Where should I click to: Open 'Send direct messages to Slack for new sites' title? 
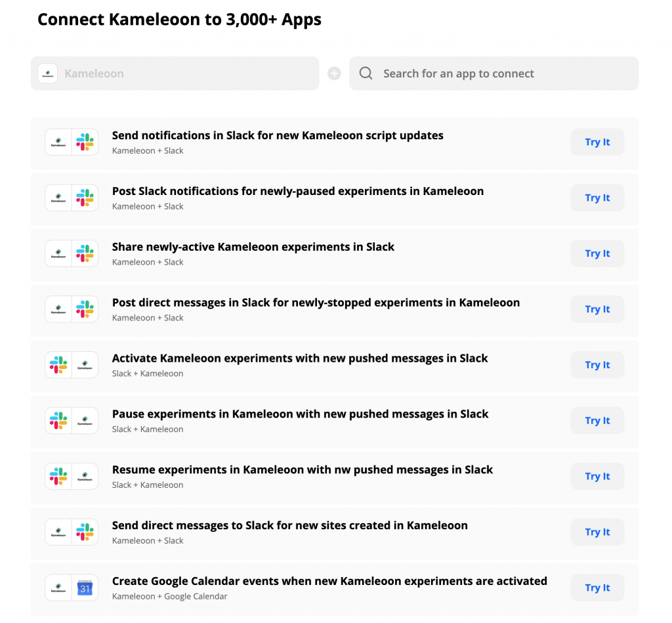[x=289, y=526]
